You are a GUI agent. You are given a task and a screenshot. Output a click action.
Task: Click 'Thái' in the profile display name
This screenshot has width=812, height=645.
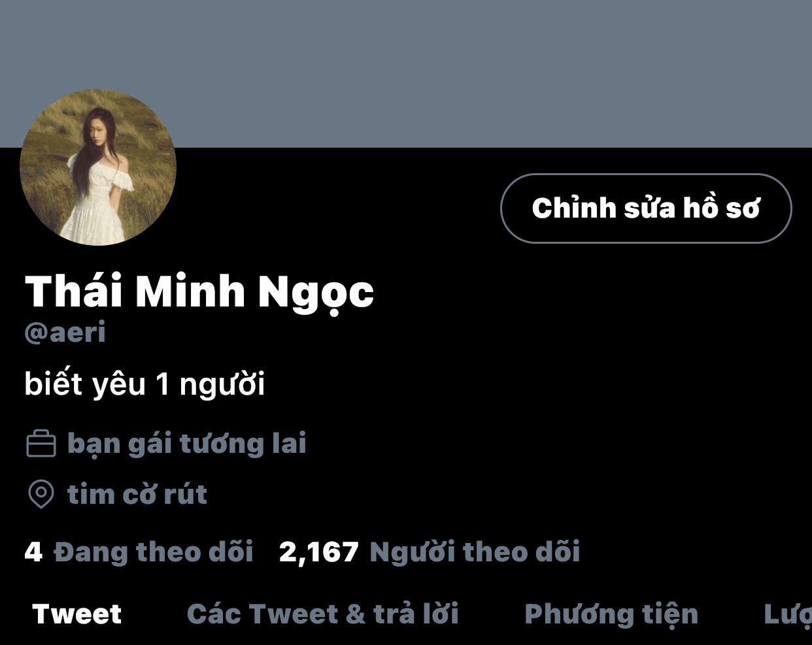coord(74,290)
